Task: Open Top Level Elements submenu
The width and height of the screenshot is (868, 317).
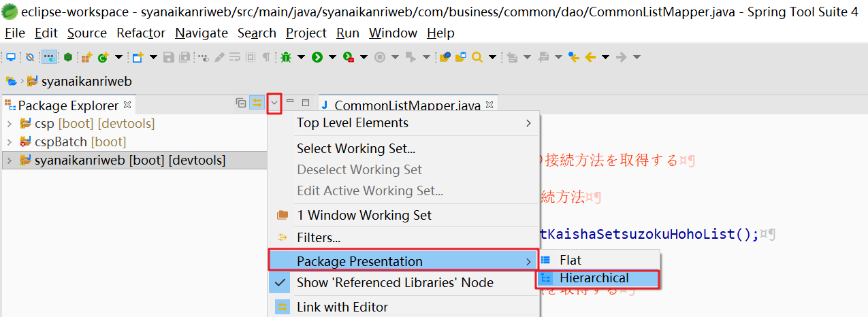Action: pos(404,123)
